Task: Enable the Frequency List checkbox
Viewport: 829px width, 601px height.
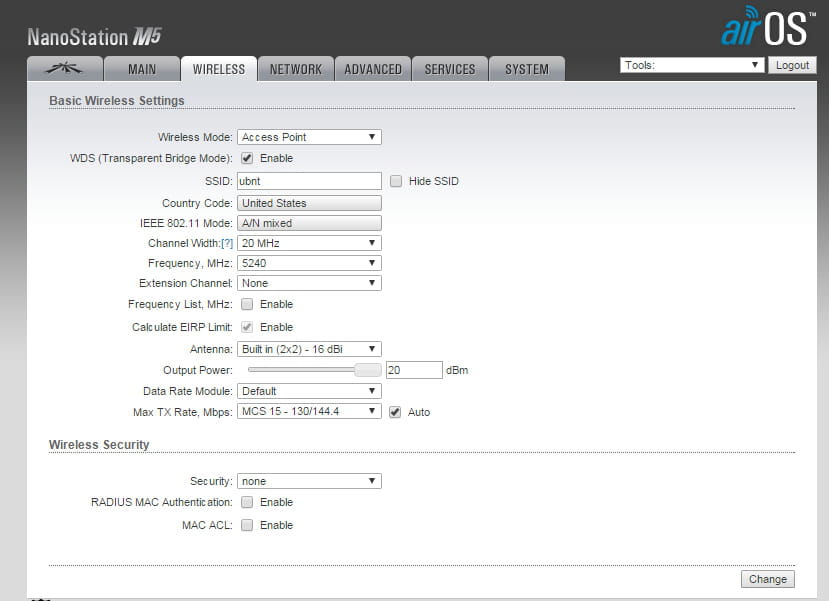Action: click(x=247, y=304)
